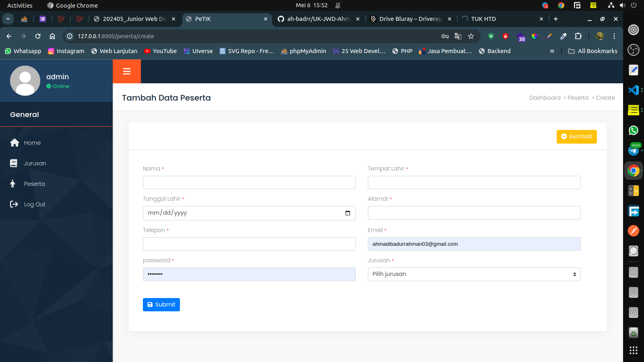Open the All Bookmarks folder
The width and height of the screenshot is (644, 362).
592,51
